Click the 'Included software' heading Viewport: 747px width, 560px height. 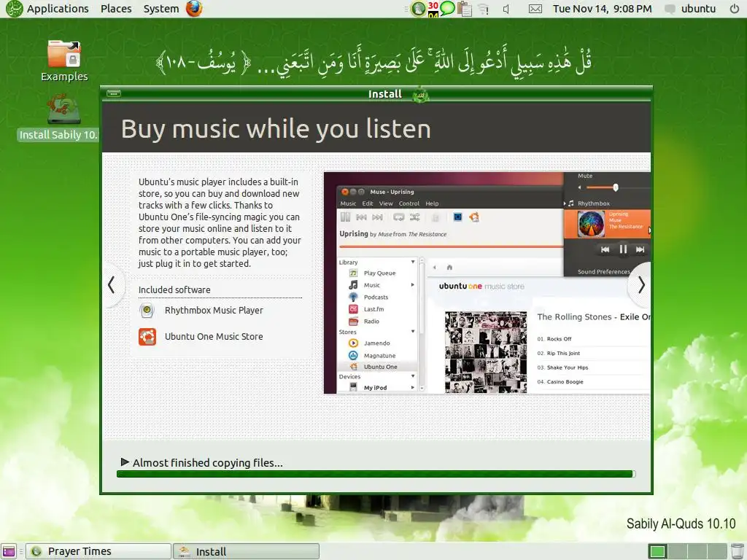coord(174,290)
